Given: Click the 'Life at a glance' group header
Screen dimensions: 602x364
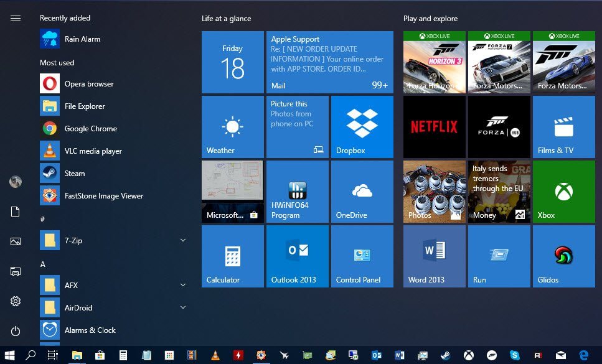Looking at the screenshot, I should pyautogui.click(x=227, y=19).
